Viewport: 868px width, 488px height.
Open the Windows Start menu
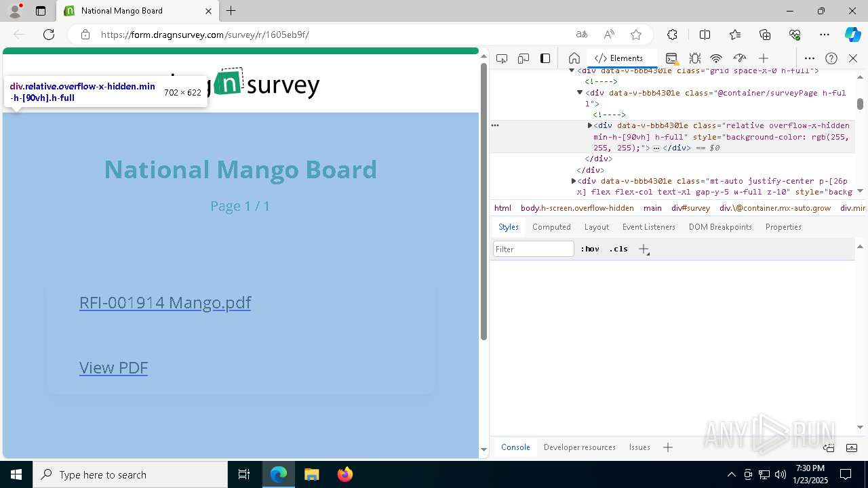click(16, 474)
